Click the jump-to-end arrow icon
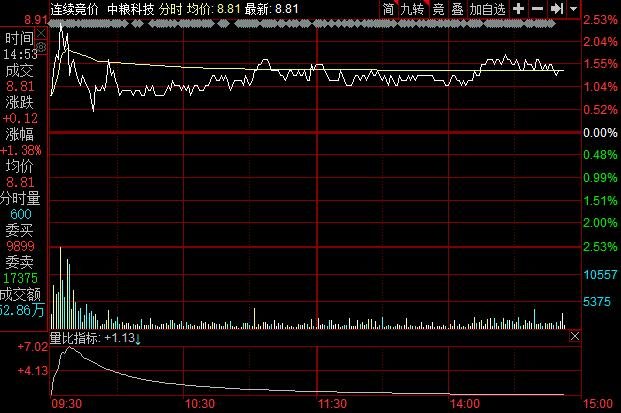The image size is (621, 413). (556, 8)
